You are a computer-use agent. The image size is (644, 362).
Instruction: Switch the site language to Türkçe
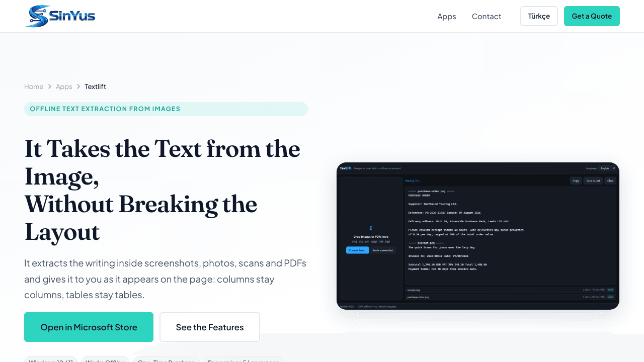coord(539,16)
